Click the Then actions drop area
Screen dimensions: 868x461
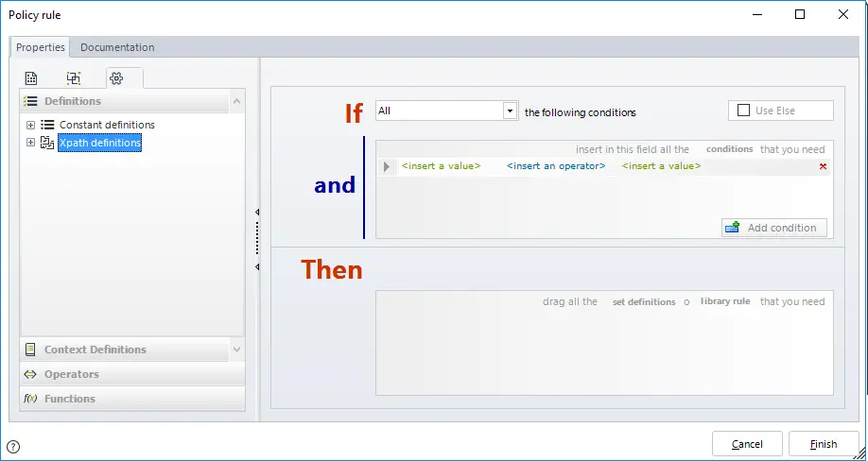604,343
